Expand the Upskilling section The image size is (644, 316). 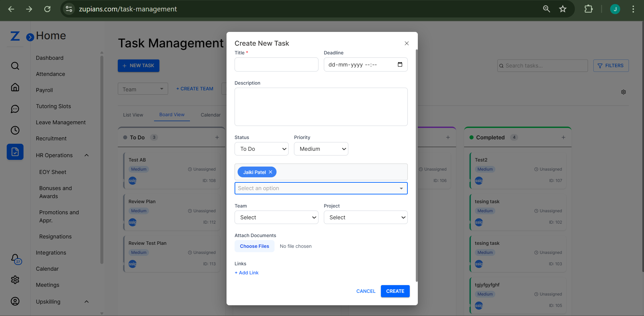pyautogui.click(x=86, y=302)
